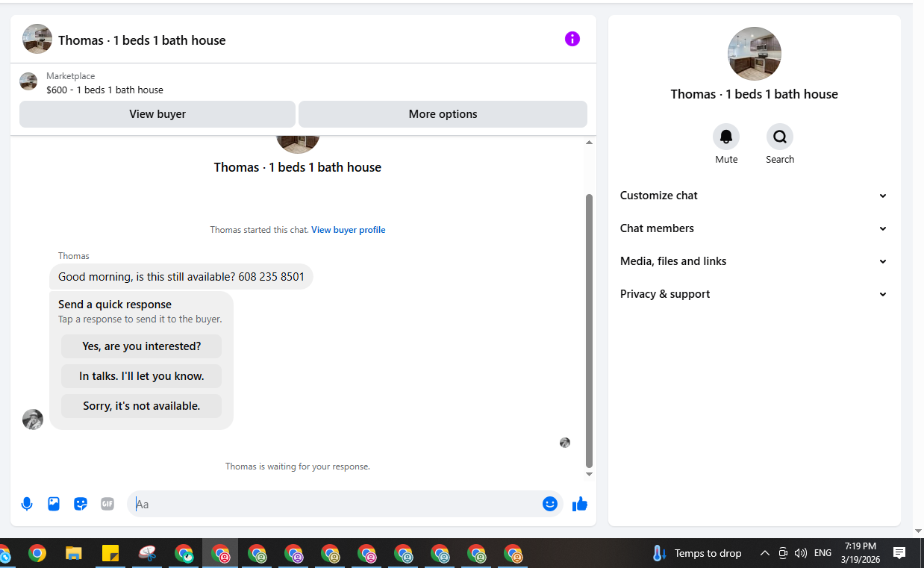
Task: Expand the Privacy & support section
Action: pyautogui.click(x=754, y=294)
